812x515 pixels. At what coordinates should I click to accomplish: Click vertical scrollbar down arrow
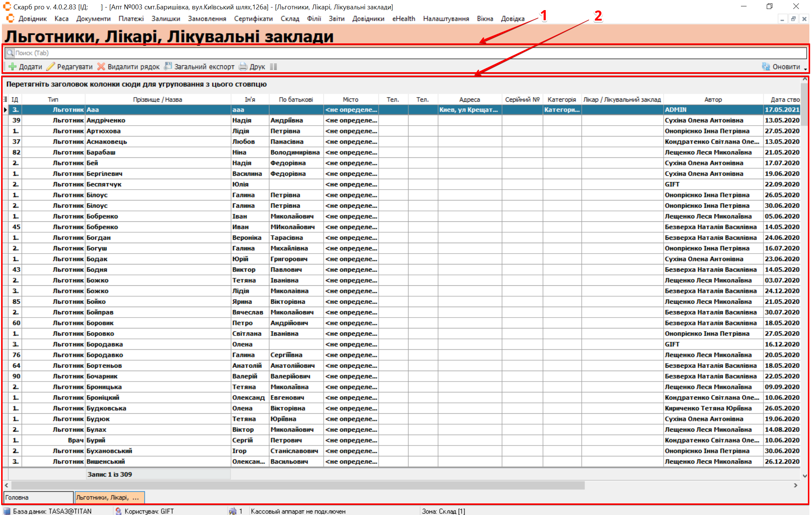click(x=805, y=476)
